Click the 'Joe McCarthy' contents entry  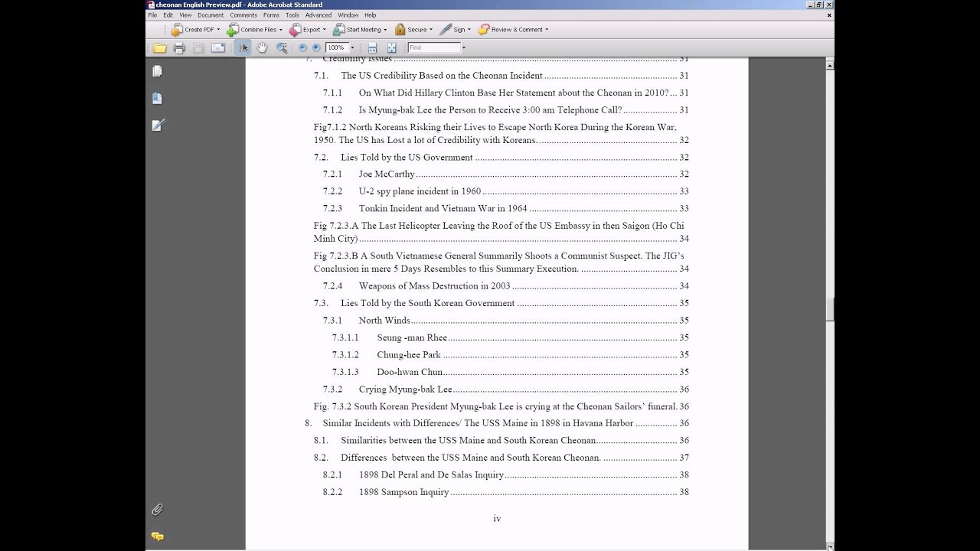(x=387, y=174)
